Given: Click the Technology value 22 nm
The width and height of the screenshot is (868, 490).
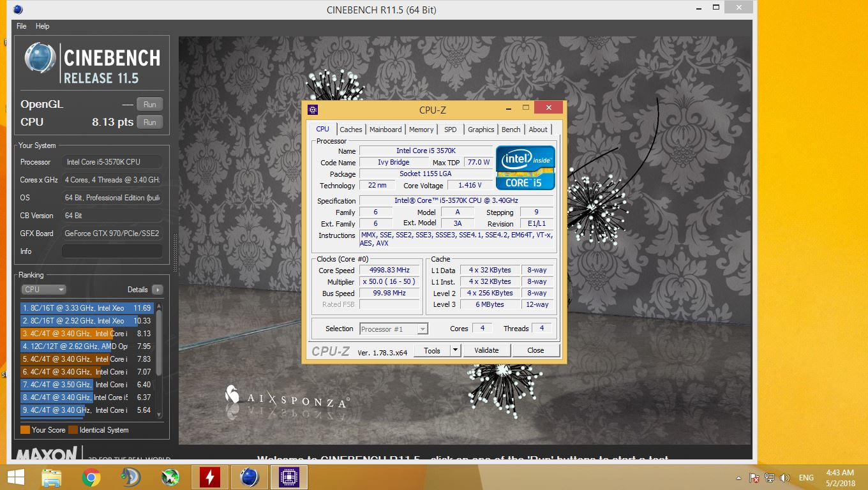Looking at the screenshot, I should pos(377,186).
